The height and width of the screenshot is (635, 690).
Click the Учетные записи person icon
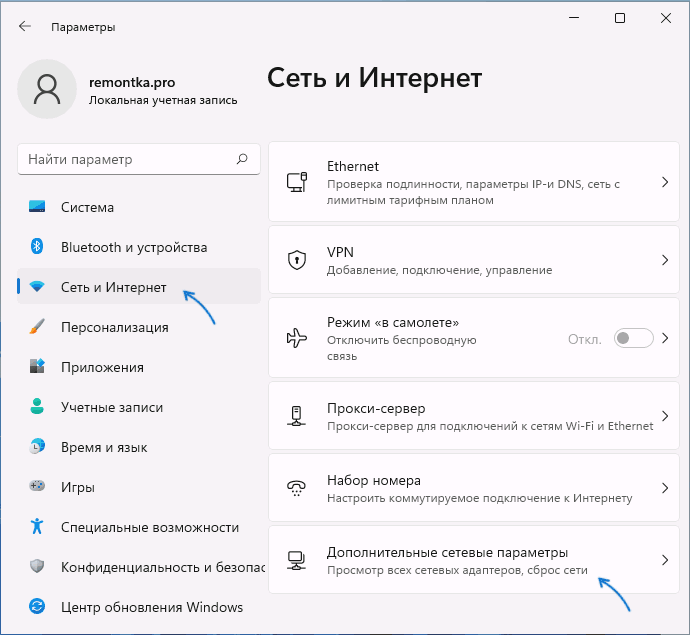click(37, 406)
